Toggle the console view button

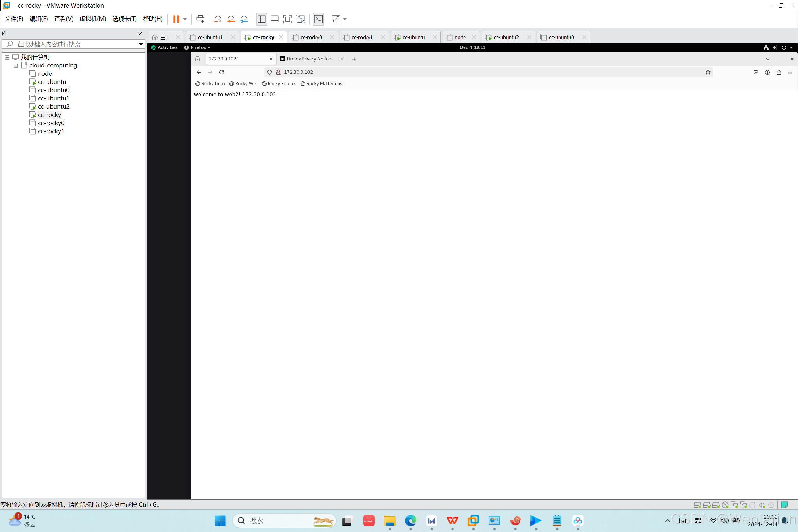(x=318, y=19)
